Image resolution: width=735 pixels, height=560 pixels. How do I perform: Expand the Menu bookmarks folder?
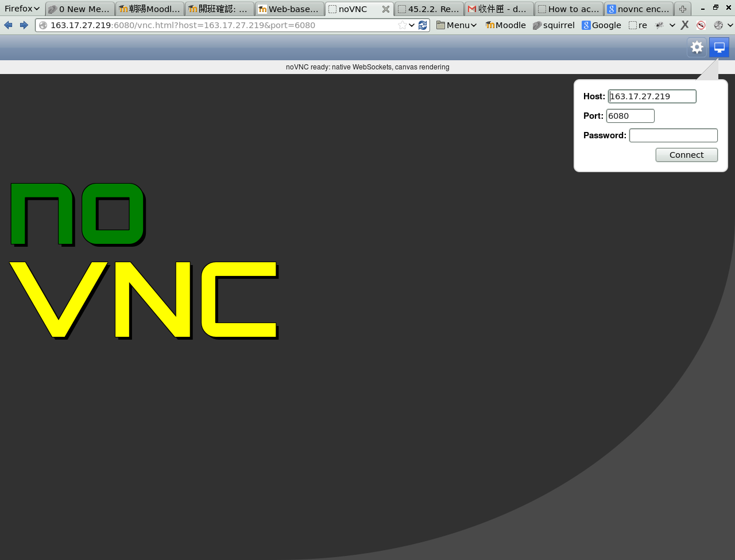tap(457, 25)
